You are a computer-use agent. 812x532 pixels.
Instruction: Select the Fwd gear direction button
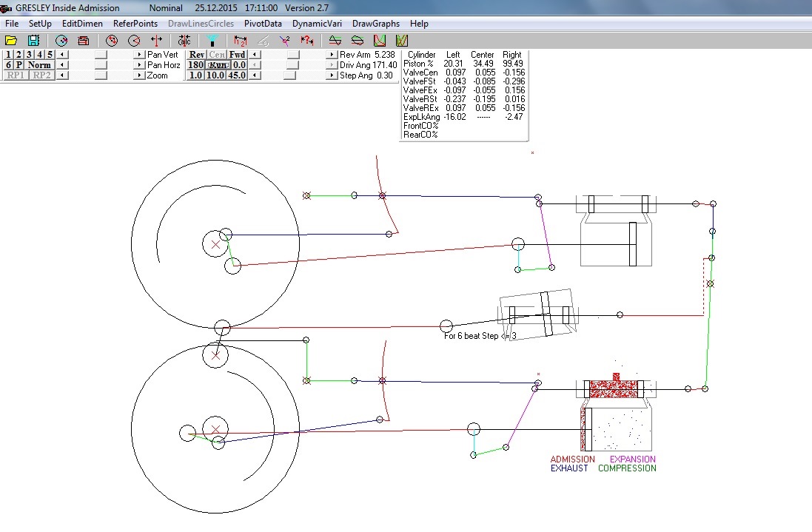coord(237,55)
